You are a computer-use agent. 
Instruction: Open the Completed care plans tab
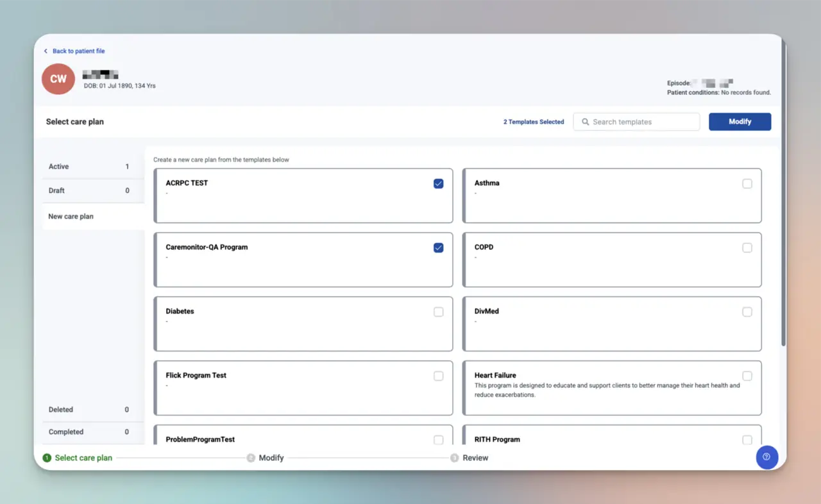[x=94, y=432]
